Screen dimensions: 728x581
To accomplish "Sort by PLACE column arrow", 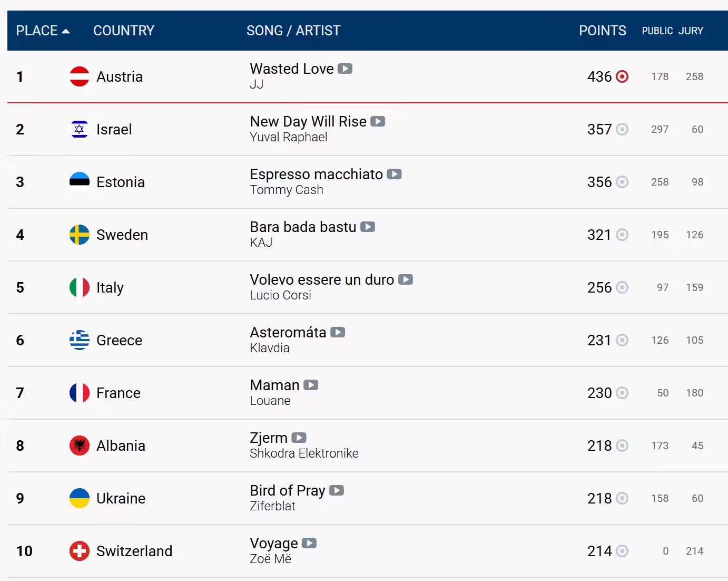I will (x=66, y=31).
